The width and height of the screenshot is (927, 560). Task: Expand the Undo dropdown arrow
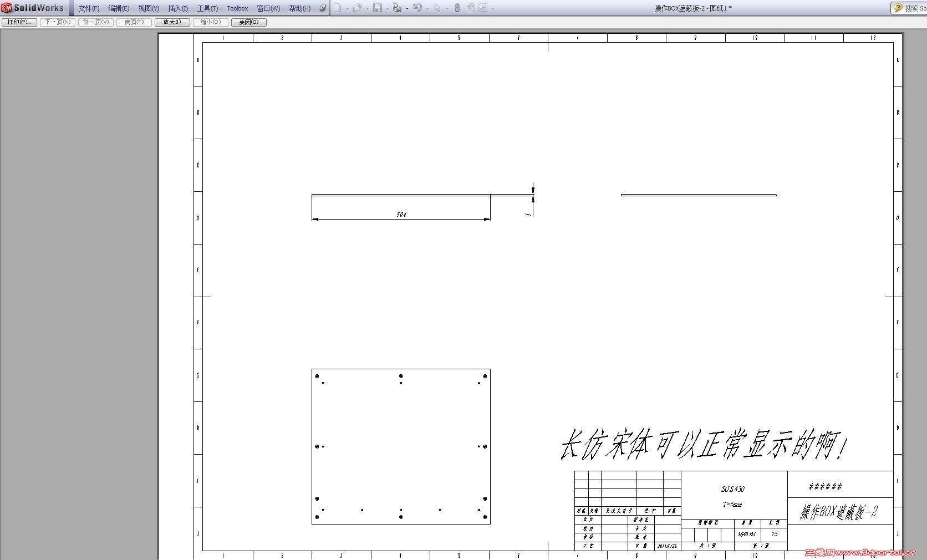427,8
